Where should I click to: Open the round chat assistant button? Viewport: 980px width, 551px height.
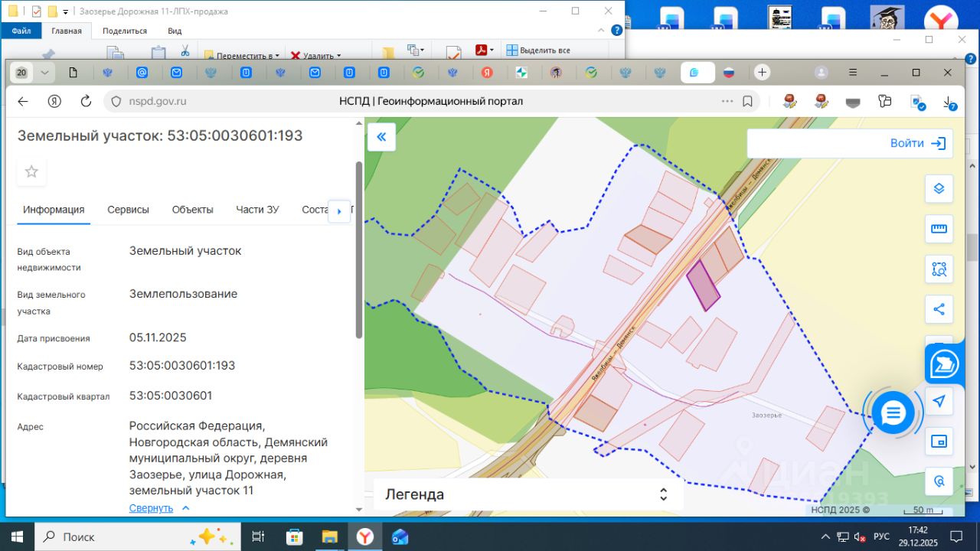(x=893, y=413)
